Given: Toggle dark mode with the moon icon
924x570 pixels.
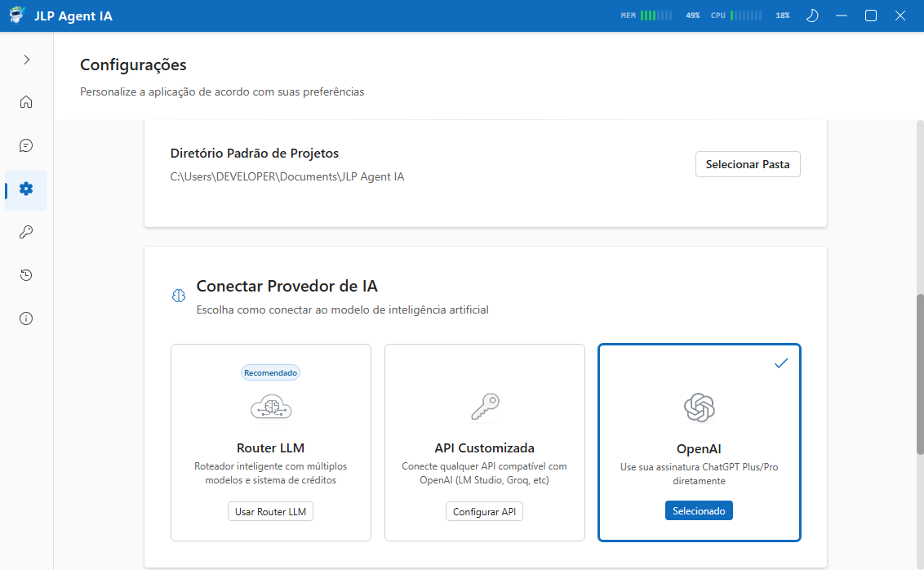Looking at the screenshot, I should [812, 15].
